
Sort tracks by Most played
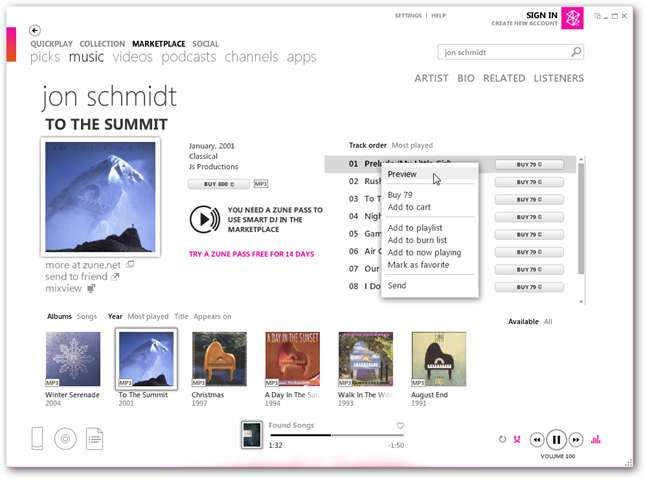tap(412, 145)
